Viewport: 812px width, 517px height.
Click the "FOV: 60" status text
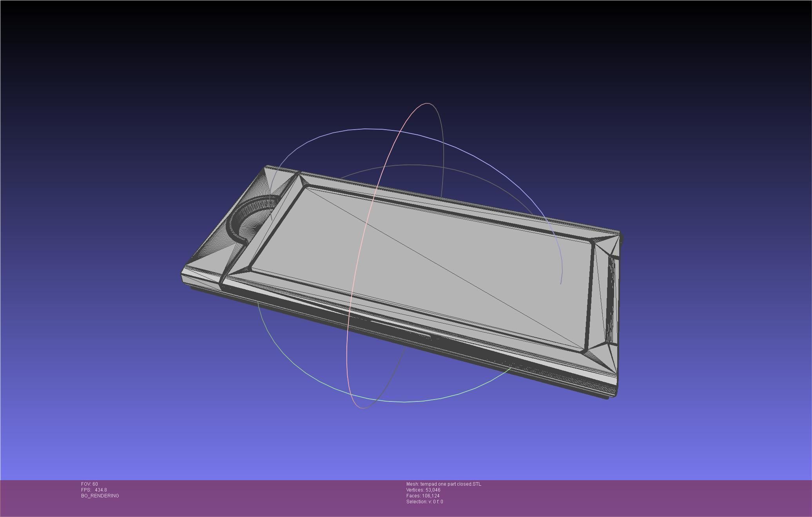click(x=89, y=484)
